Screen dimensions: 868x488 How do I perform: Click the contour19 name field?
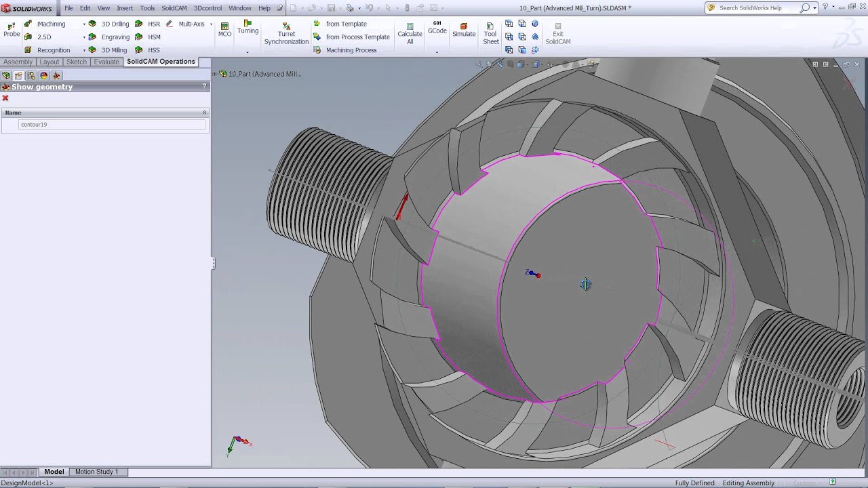click(x=112, y=125)
